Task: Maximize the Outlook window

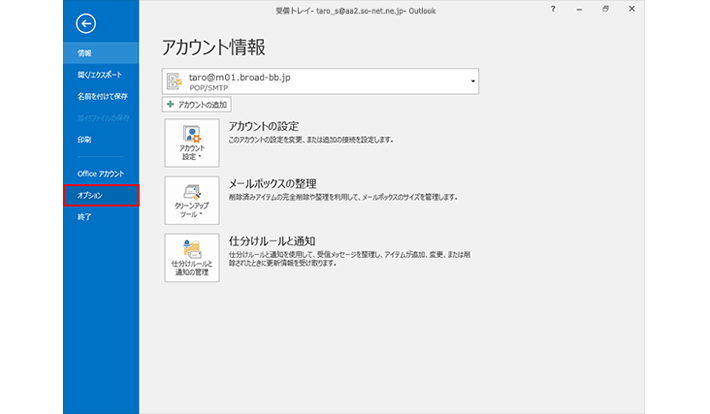Action: click(x=605, y=8)
